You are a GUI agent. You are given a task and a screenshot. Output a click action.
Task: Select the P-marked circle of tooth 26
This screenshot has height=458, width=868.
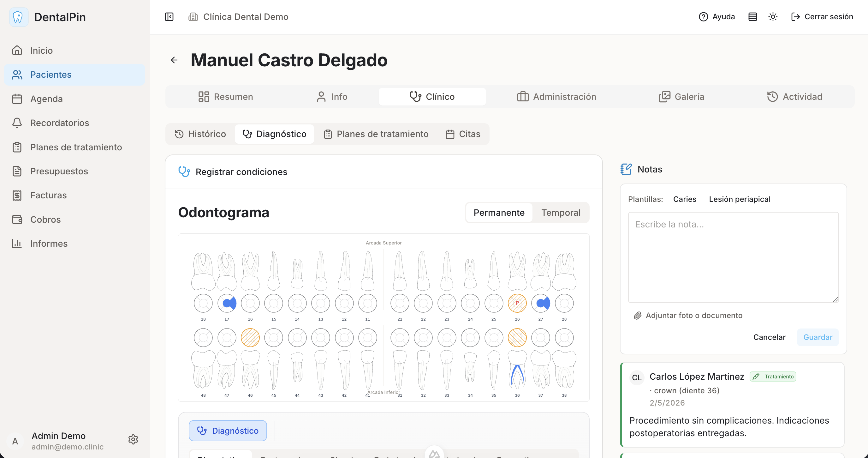[x=517, y=303]
